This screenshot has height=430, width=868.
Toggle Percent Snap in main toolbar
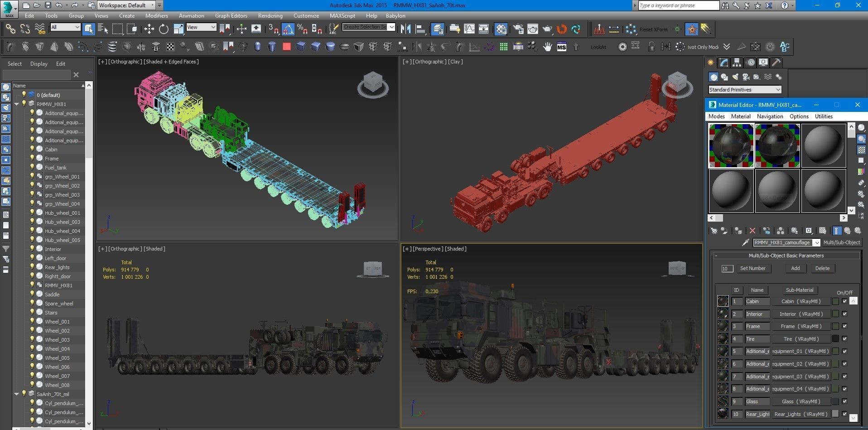pyautogui.click(x=303, y=29)
